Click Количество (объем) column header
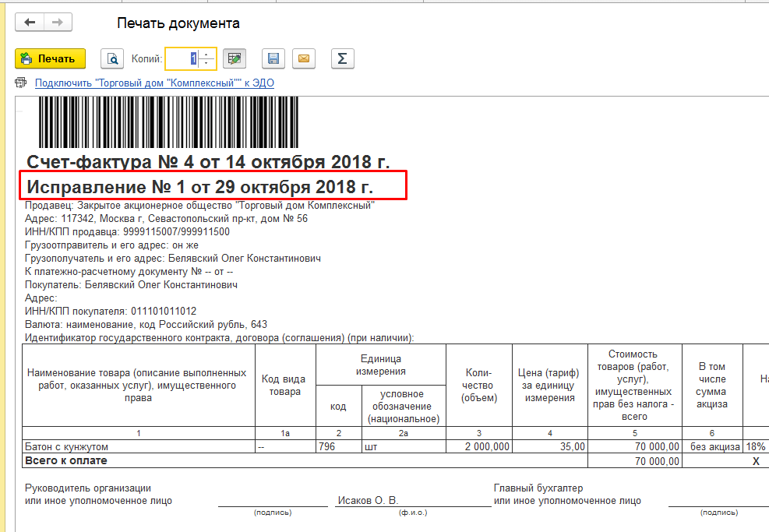Viewport: 769px width, 532px height. [478, 385]
